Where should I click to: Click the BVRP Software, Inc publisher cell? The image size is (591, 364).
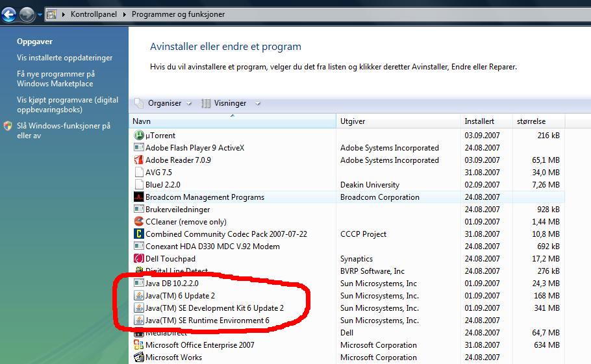pos(372,271)
